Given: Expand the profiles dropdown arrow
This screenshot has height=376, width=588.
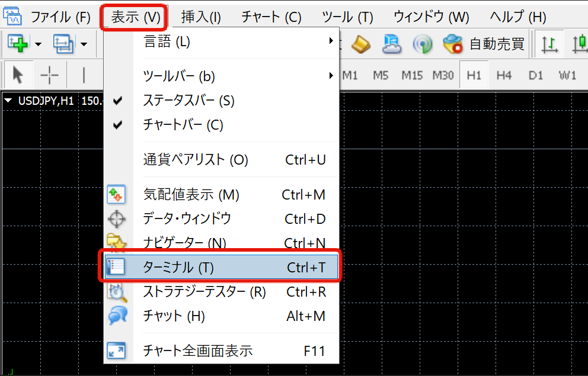Looking at the screenshot, I should 84,44.
